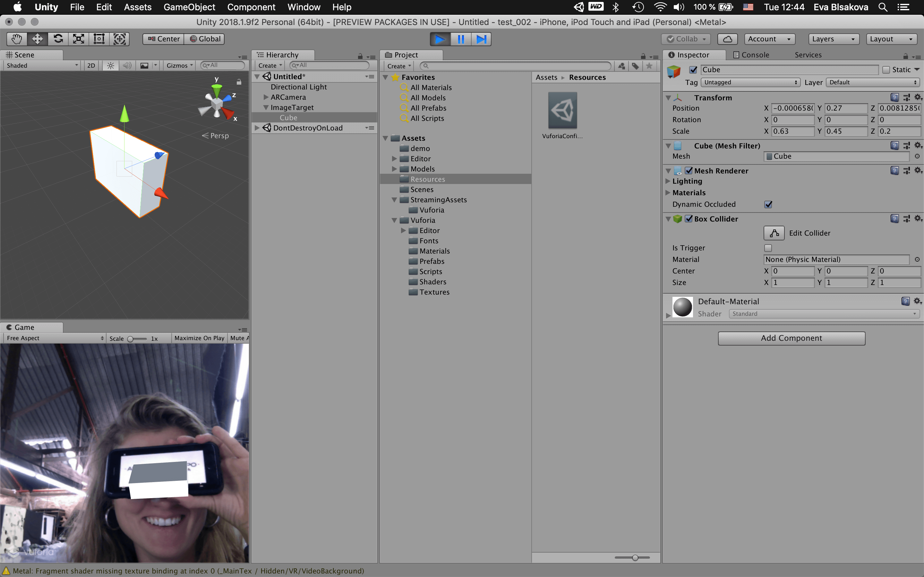Click the cloud services icon
The height and width of the screenshot is (577, 924).
pyautogui.click(x=727, y=39)
